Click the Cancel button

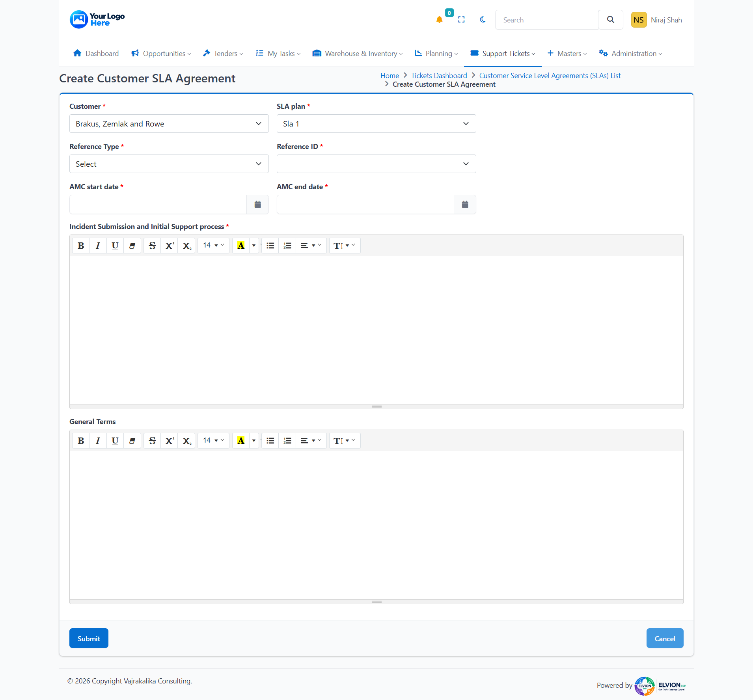coord(665,638)
